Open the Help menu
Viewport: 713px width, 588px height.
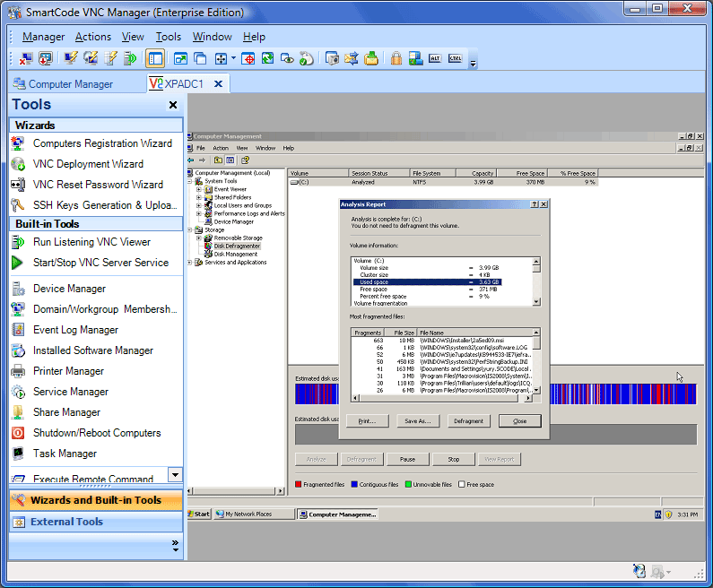(254, 37)
